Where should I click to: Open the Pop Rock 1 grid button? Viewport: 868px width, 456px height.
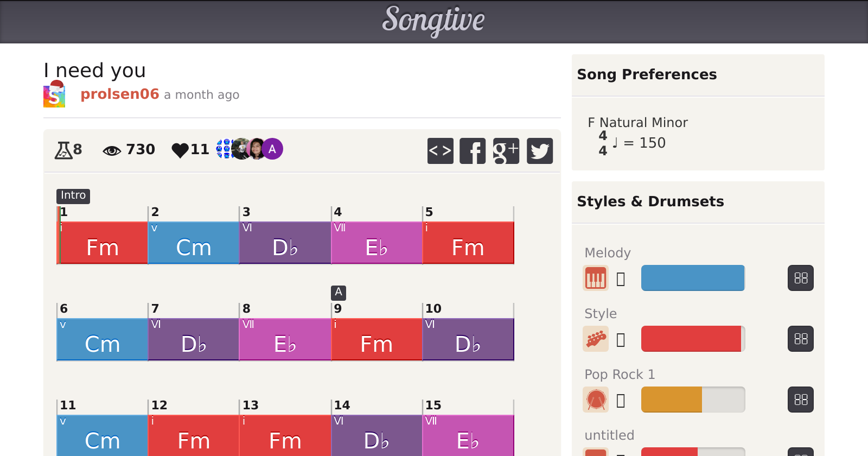[x=800, y=400]
